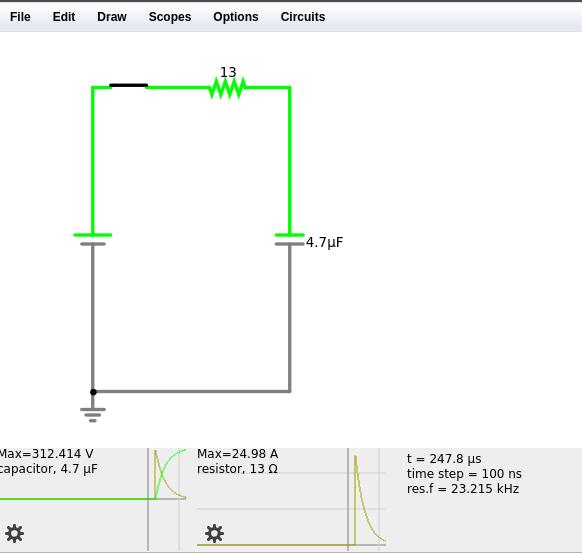Click the resistor scope settings gear
The height and width of the screenshot is (553, 582).
coord(215,533)
